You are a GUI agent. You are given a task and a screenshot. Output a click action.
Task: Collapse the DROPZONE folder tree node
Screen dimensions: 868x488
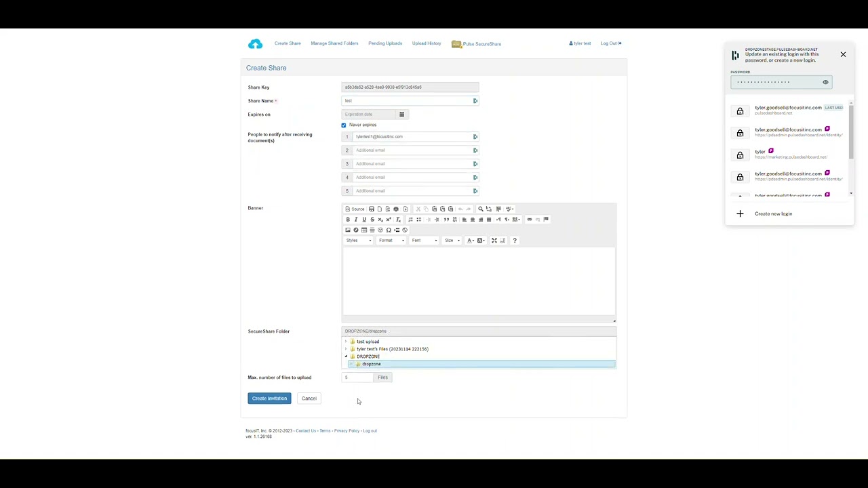pos(346,357)
